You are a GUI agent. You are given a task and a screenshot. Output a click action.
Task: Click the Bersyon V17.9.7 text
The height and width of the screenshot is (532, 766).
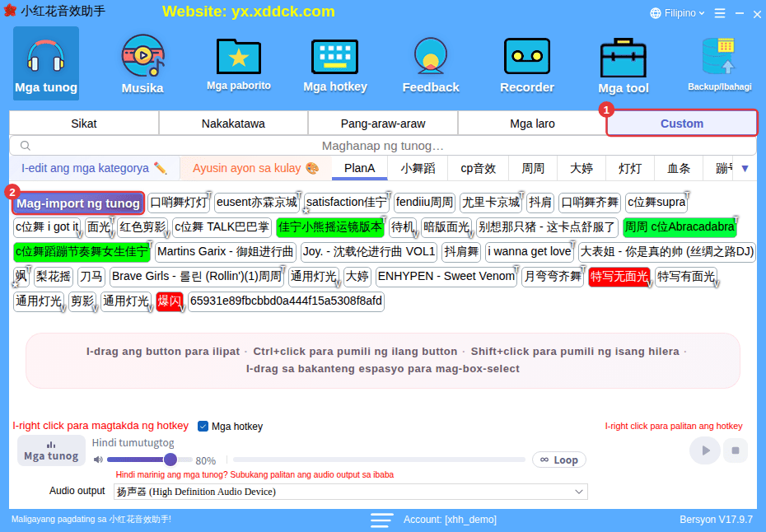(x=716, y=520)
